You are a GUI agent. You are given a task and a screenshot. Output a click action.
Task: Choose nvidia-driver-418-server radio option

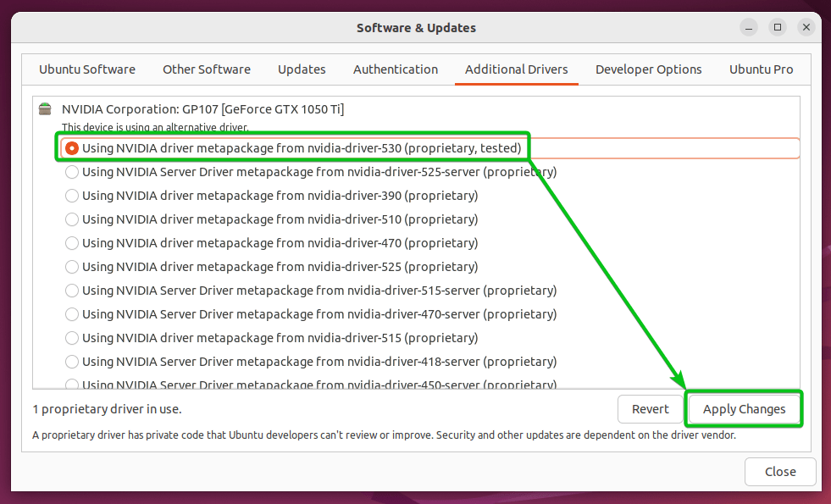[71, 362]
